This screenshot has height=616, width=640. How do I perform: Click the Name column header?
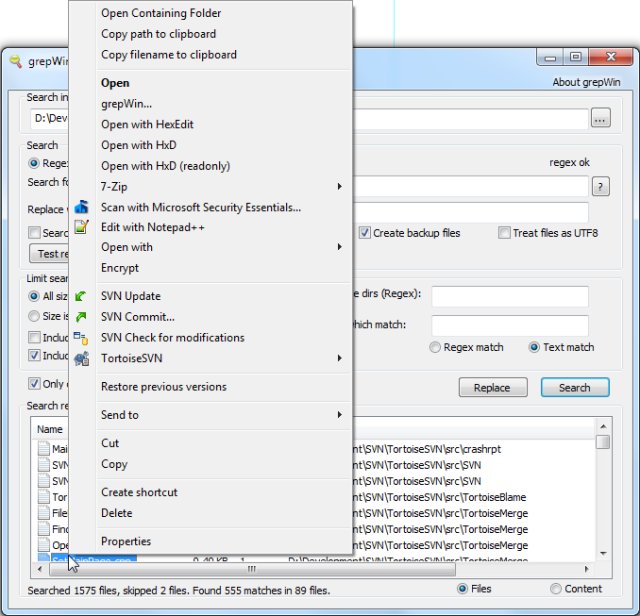[x=50, y=429]
